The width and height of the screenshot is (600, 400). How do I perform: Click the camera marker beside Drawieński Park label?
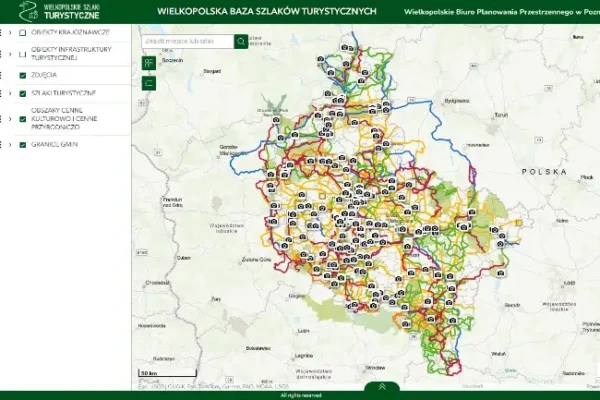point(276,120)
